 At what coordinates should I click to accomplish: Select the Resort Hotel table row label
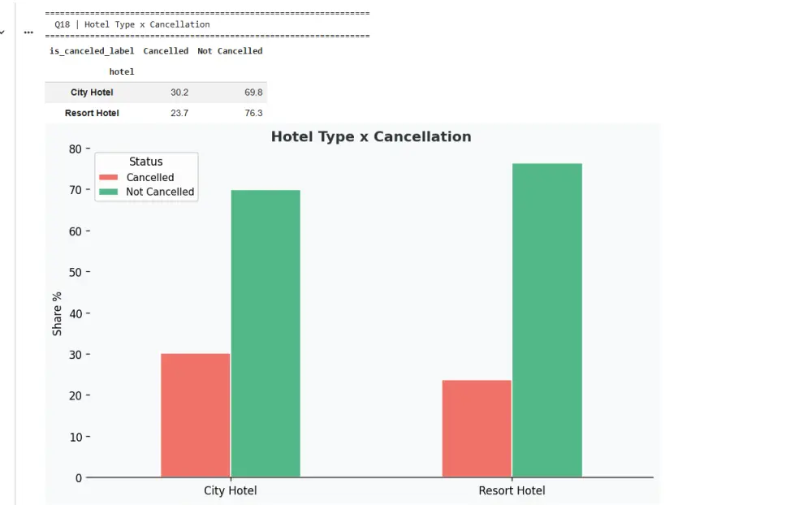tap(92, 113)
